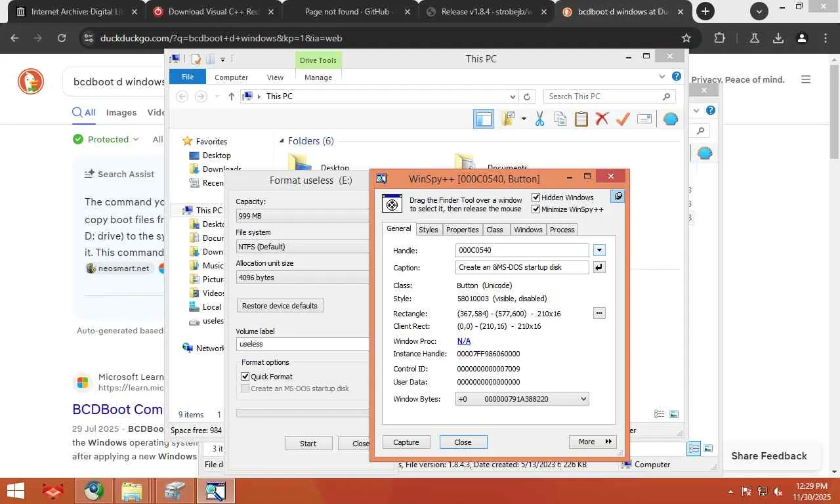Open the file explorer icon in the taskbar
This screenshot has height=504, width=840.
[132, 491]
